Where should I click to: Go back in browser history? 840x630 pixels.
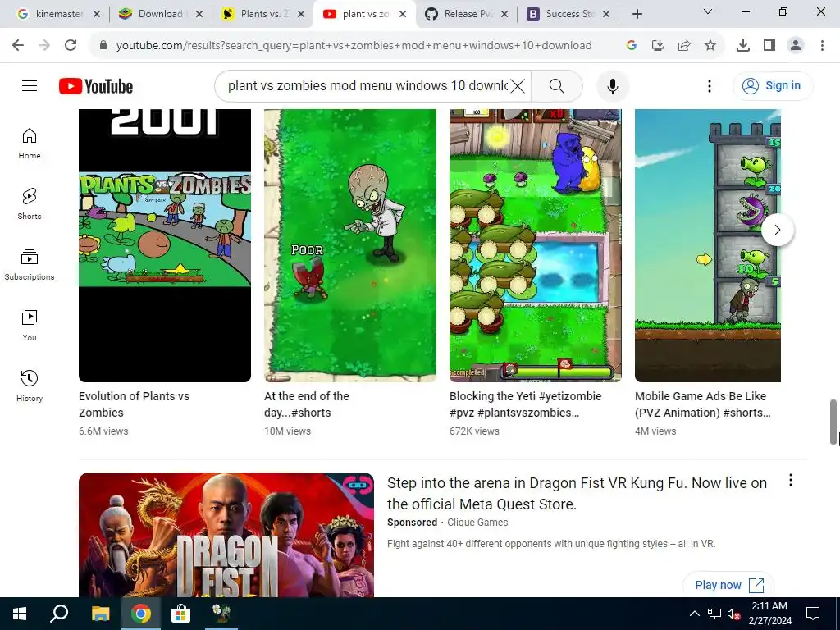pyautogui.click(x=18, y=46)
